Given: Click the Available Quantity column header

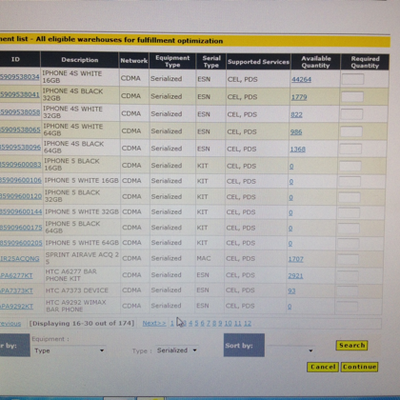Looking at the screenshot, I should point(316,62).
